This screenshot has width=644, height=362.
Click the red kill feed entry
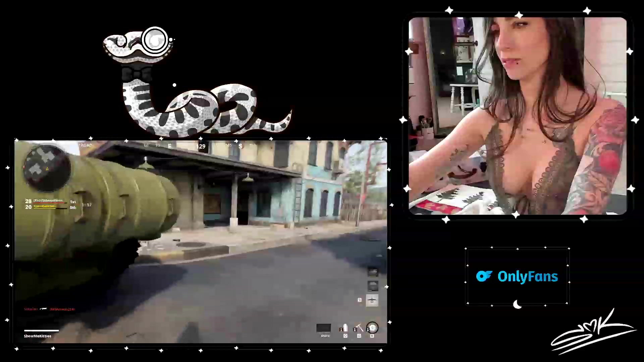[49, 309]
